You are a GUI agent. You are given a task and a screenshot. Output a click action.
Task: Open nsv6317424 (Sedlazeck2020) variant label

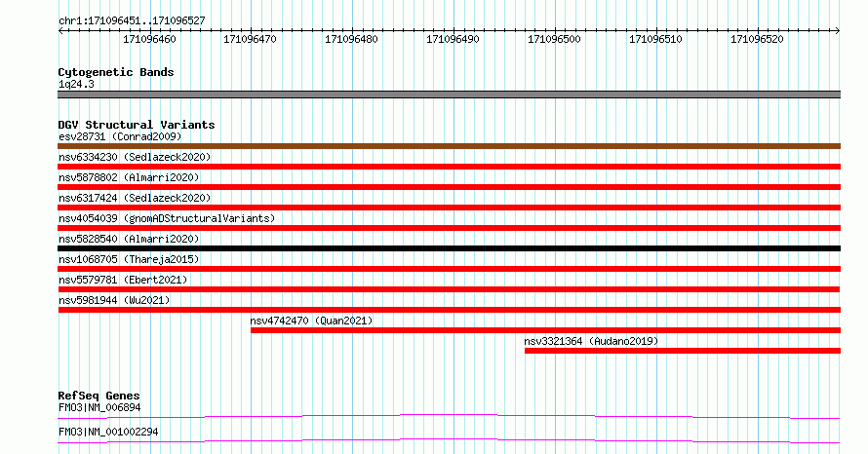click(x=135, y=198)
